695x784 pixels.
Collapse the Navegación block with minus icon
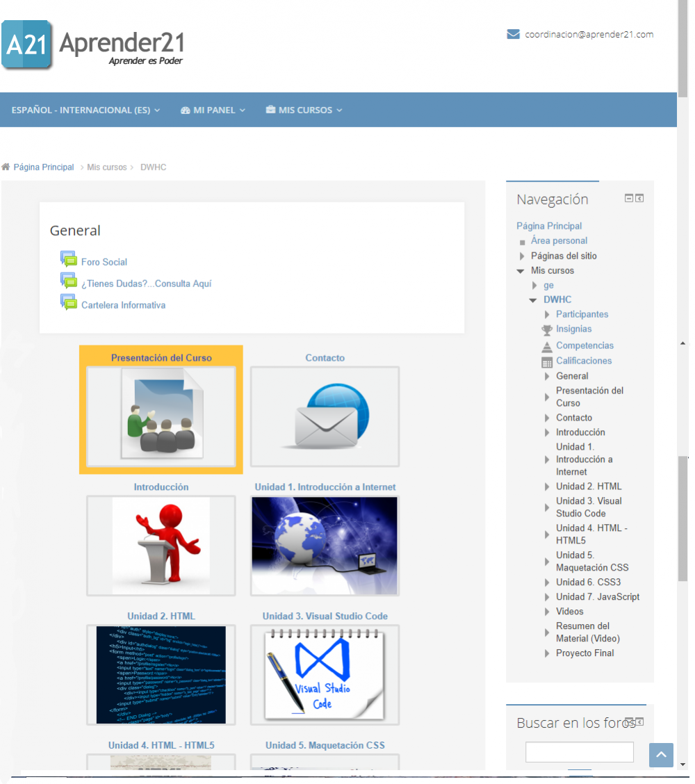(x=628, y=198)
